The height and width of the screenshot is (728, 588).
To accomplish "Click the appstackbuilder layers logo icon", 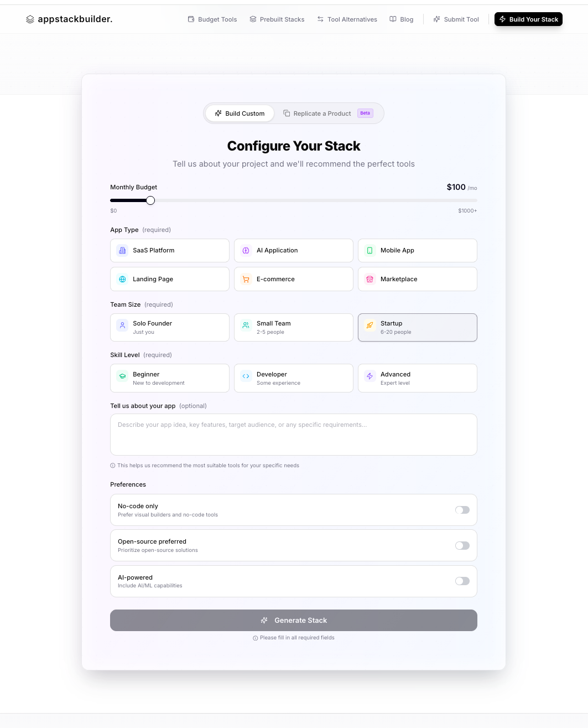I will point(30,19).
